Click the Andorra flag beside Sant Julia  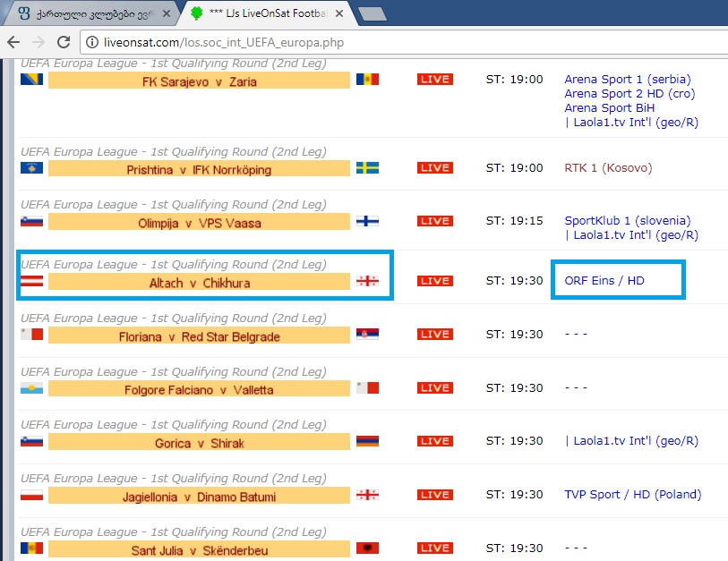pyautogui.click(x=31, y=548)
